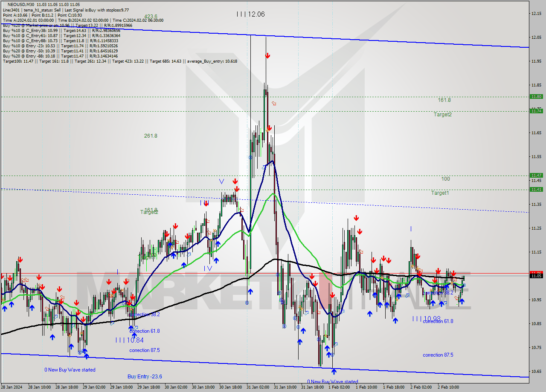Screen dimensions: 546x392
Task: Click the 10.95 price axis value
Action: click(x=536, y=300)
